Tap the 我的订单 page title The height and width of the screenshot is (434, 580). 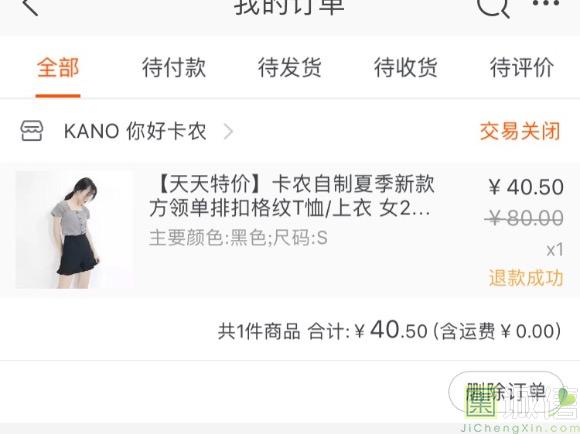click(289, 7)
